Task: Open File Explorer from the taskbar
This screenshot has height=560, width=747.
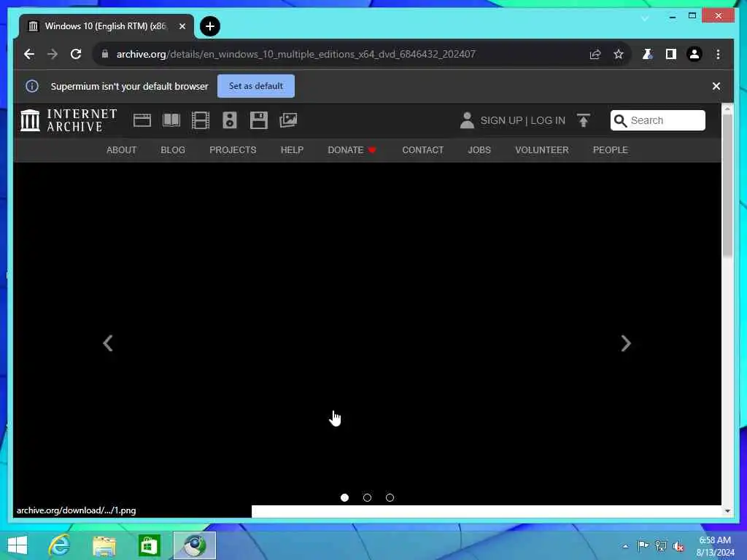Action: coord(104,545)
